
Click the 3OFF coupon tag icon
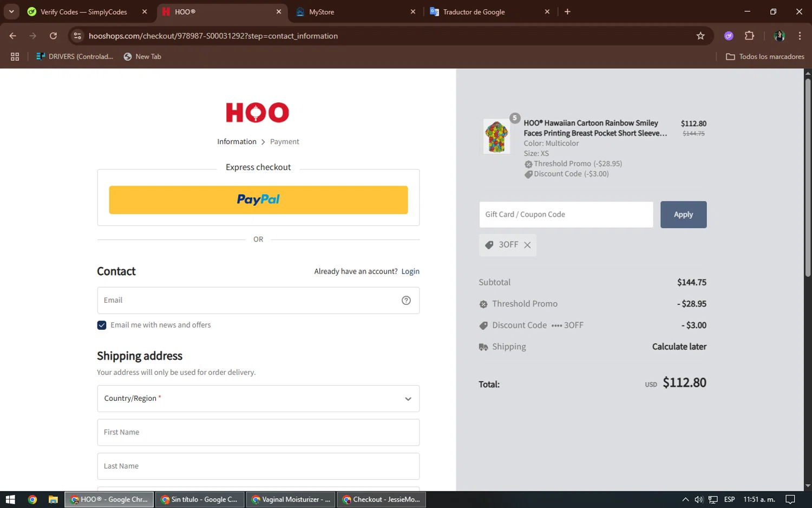[x=489, y=245]
